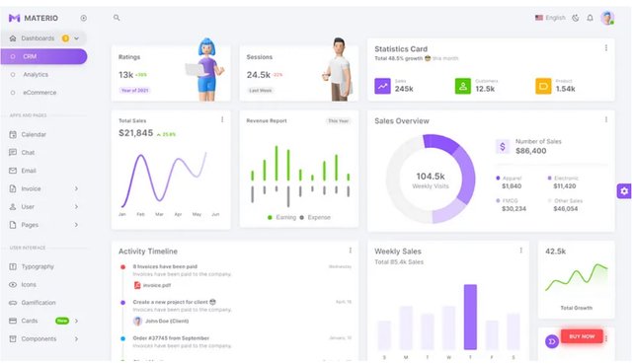632x364 pixels.
Task: Click the Icons eye icon
Action: [x=13, y=285]
